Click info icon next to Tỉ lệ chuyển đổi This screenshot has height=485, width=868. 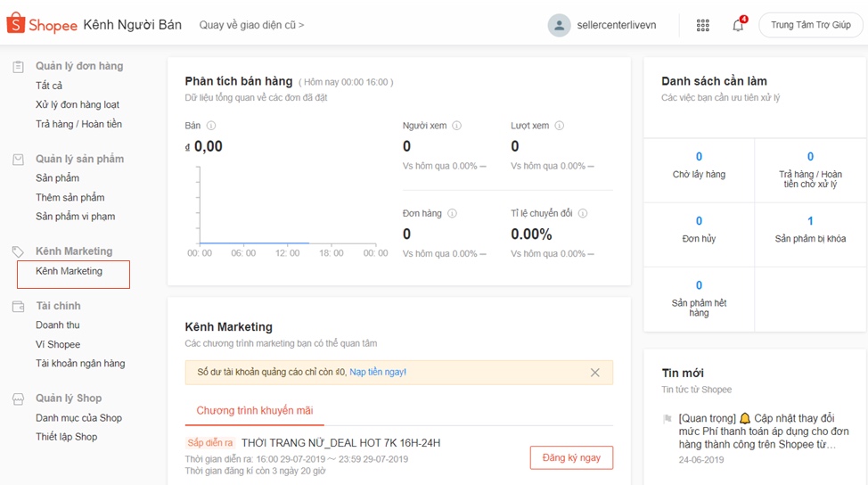click(582, 213)
